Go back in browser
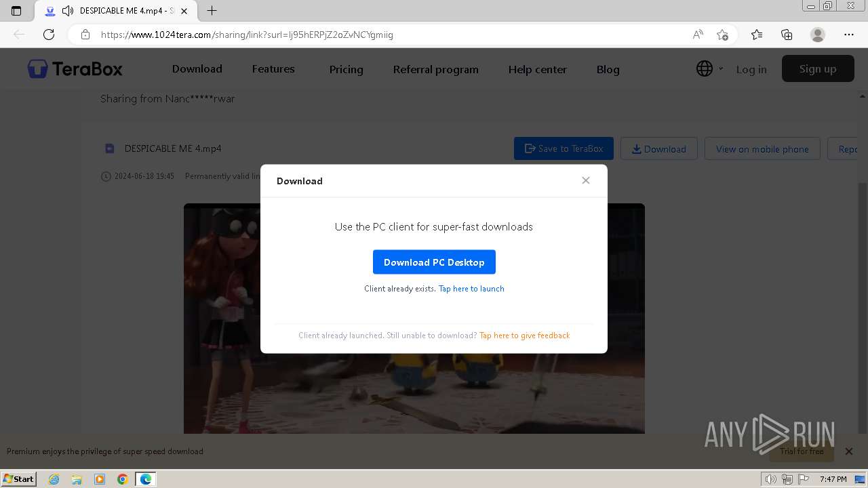 (x=19, y=35)
